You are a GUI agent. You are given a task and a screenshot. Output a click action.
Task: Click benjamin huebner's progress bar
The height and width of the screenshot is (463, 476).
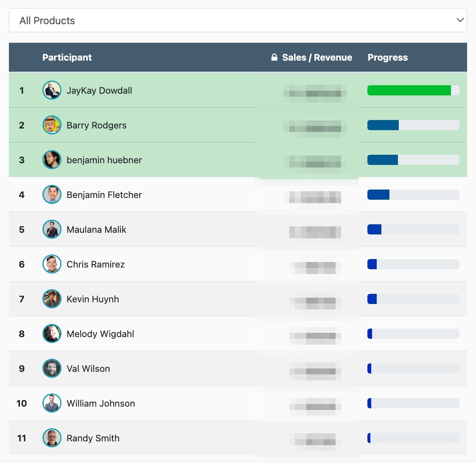[x=413, y=160]
